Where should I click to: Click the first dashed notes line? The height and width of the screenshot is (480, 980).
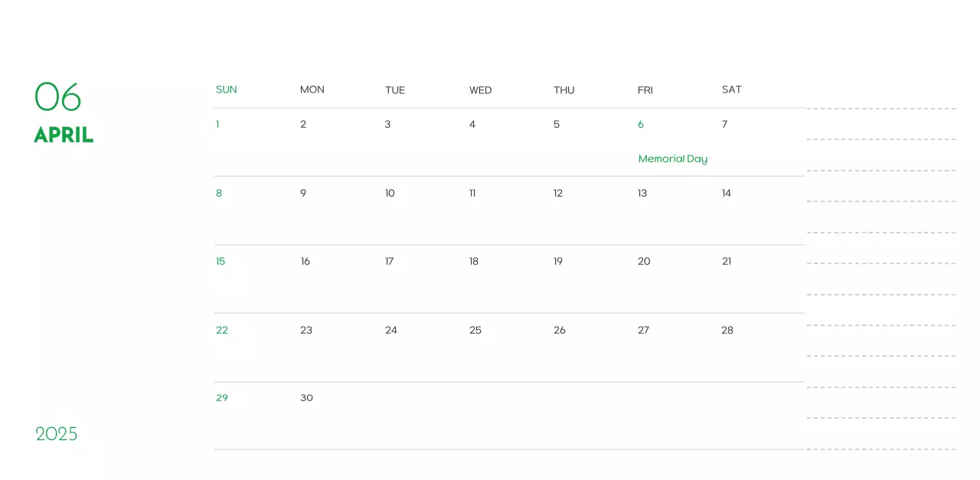(880, 109)
